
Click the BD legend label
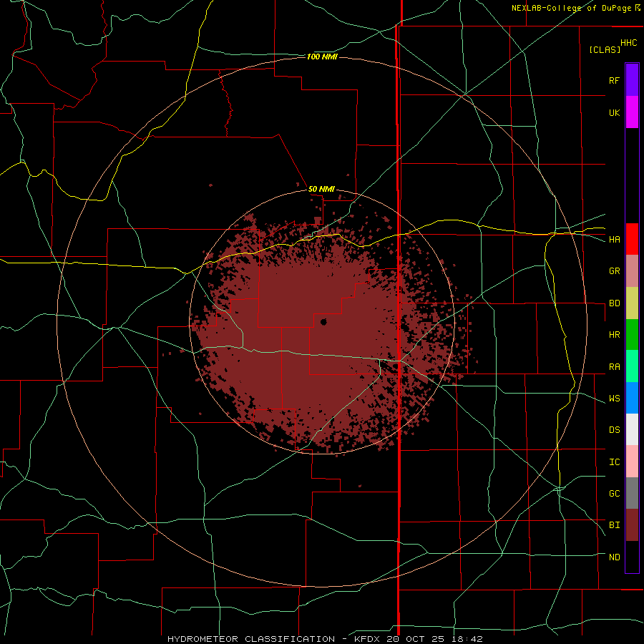coord(614,303)
